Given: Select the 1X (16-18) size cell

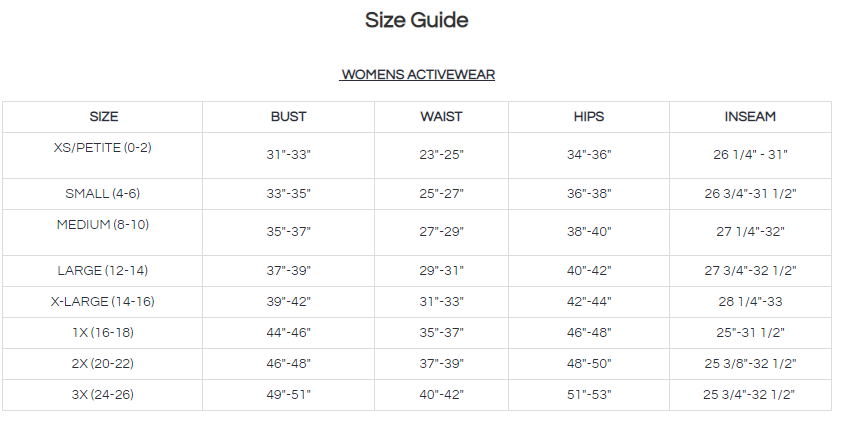Looking at the screenshot, I should click(x=103, y=333).
